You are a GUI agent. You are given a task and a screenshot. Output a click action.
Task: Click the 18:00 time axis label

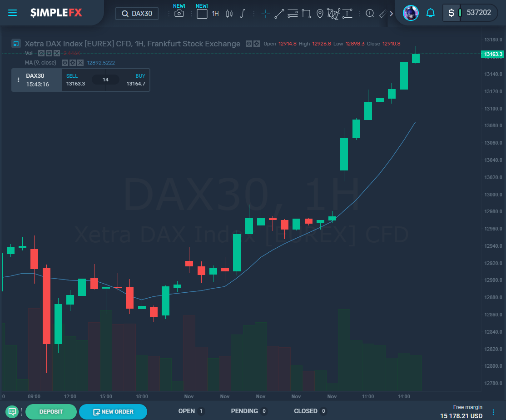pos(142,396)
